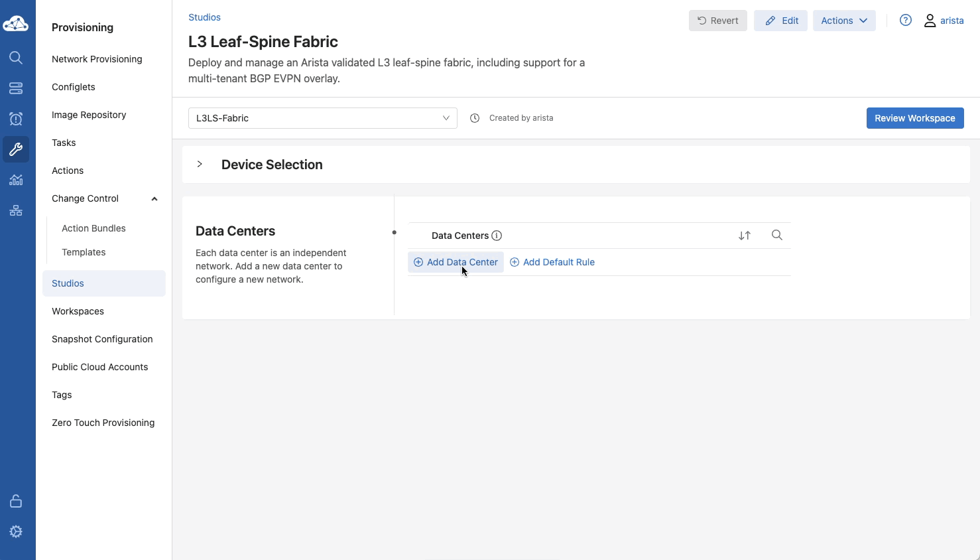
Task: Click the settings gear icon in sidebar
Action: click(16, 531)
